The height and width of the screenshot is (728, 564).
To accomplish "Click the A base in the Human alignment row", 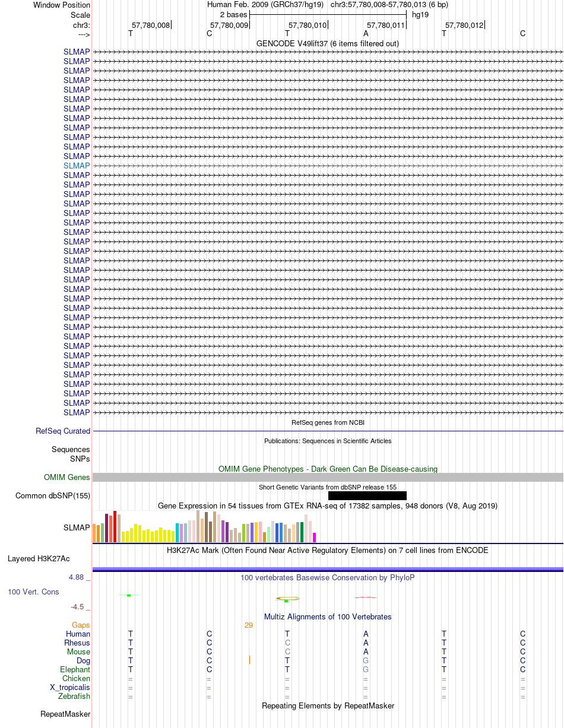I will (x=366, y=634).
